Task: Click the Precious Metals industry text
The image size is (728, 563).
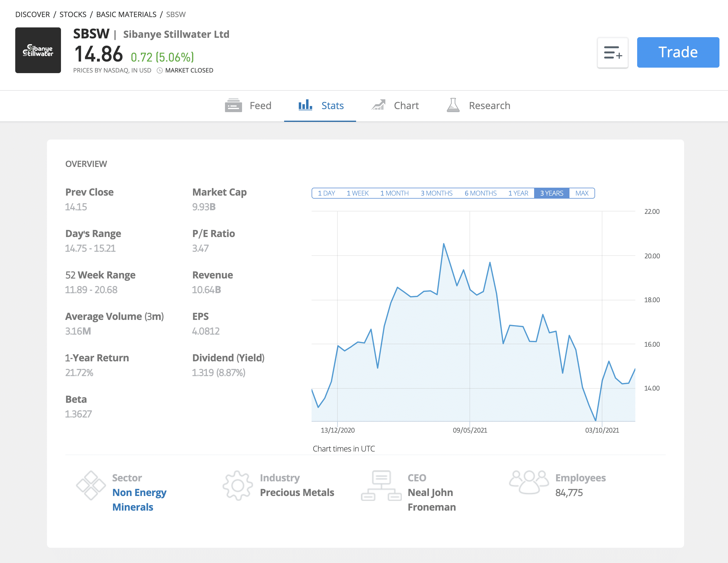Action: [x=297, y=492]
